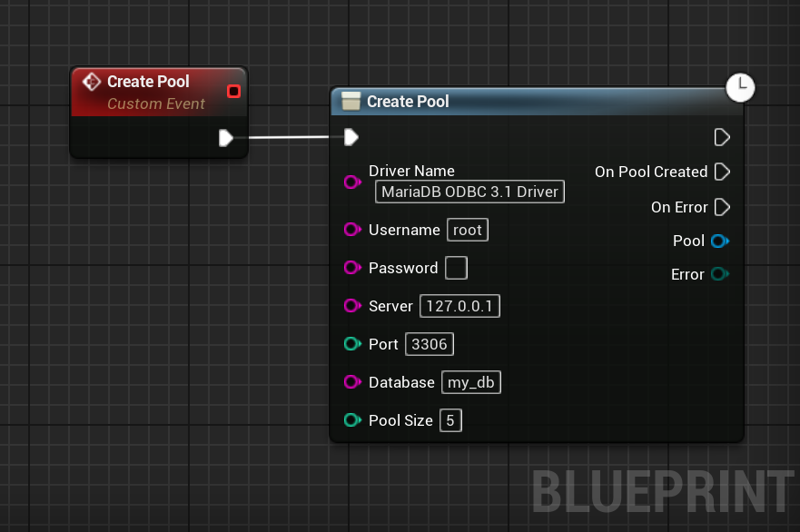Click the function icon in Create Pool header

click(351, 101)
